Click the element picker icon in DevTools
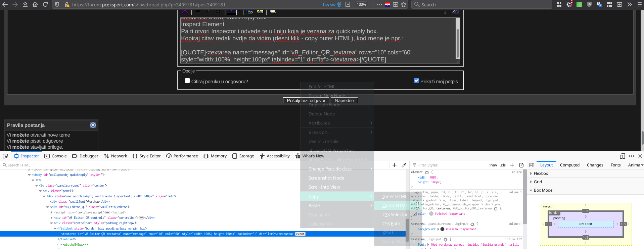This screenshot has height=249, width=644. click(5, 156)
